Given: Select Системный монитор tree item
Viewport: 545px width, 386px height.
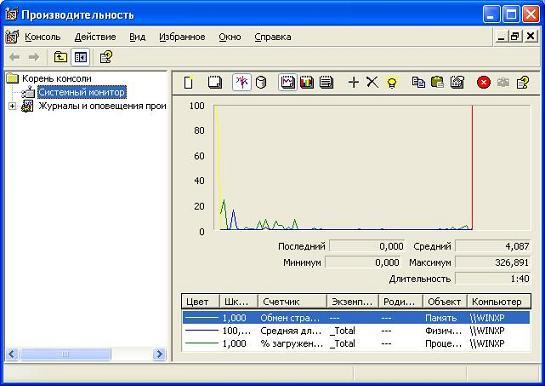Looking at the screenshot, I should point(82,92).
